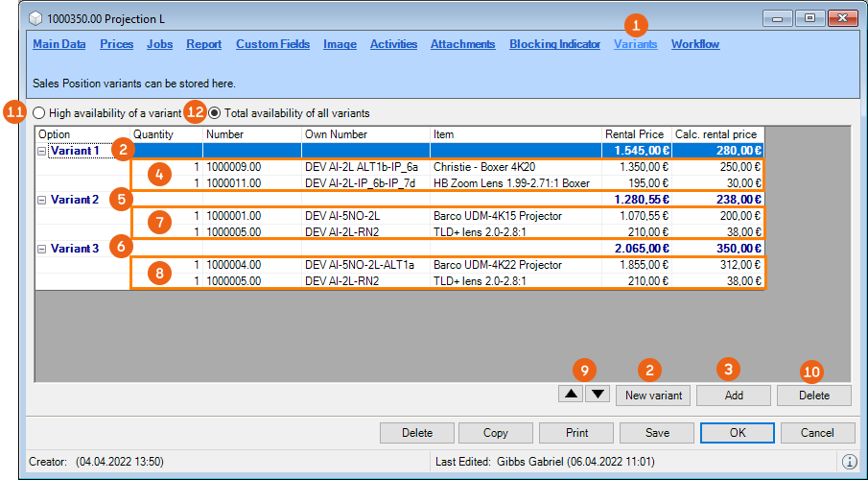Click the Rental Price column header
Image resolution: width=868 pixels, height=480 pixels.
[634, 134]
